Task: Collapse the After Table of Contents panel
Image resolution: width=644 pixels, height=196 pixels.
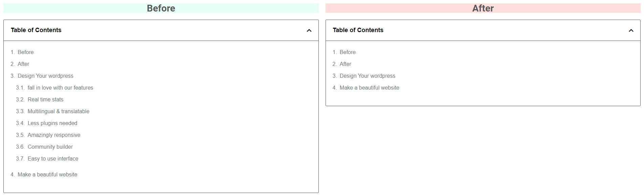Action: pyautogui.click(x=631, y=30)
